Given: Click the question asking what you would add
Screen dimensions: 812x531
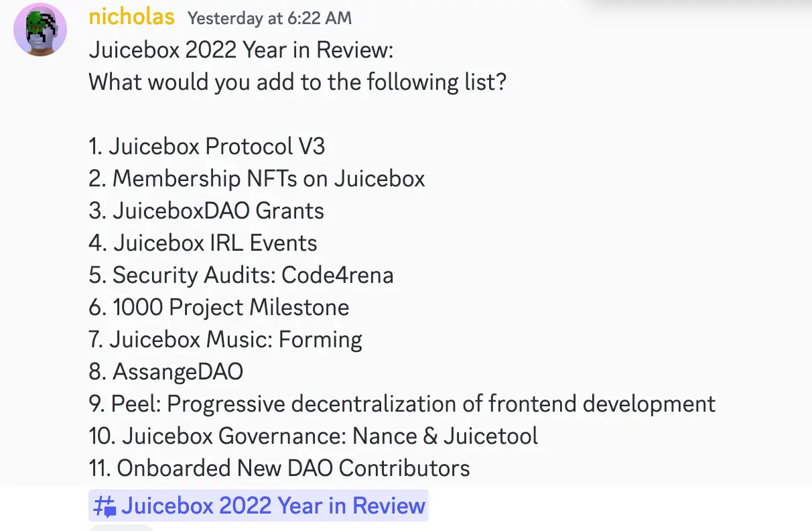Looking at the screenshot, I should point(297,82).
